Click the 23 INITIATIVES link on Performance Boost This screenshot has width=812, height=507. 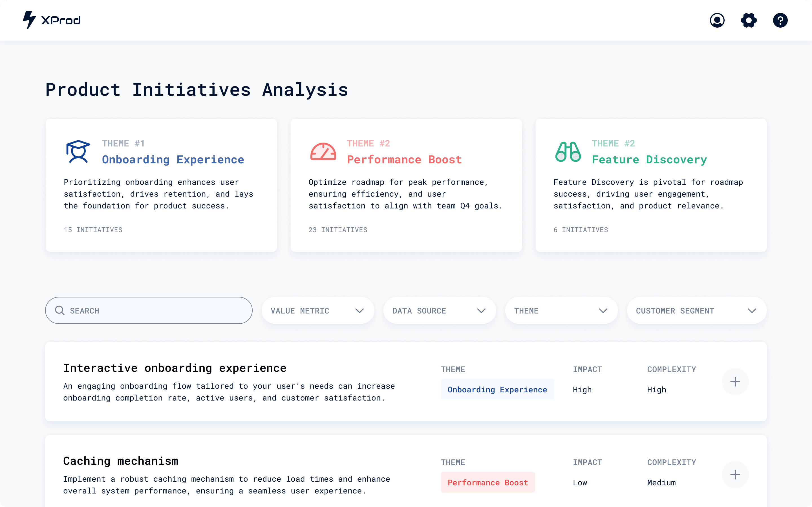pos(338,230)
